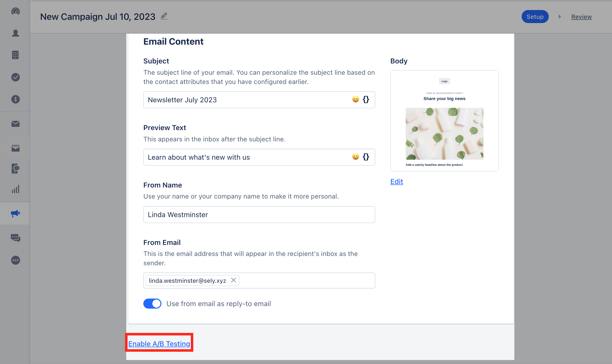Edit the email body template
Viewport: 612px width, 364px height.
pyautogui.click(x=396, y=181)
